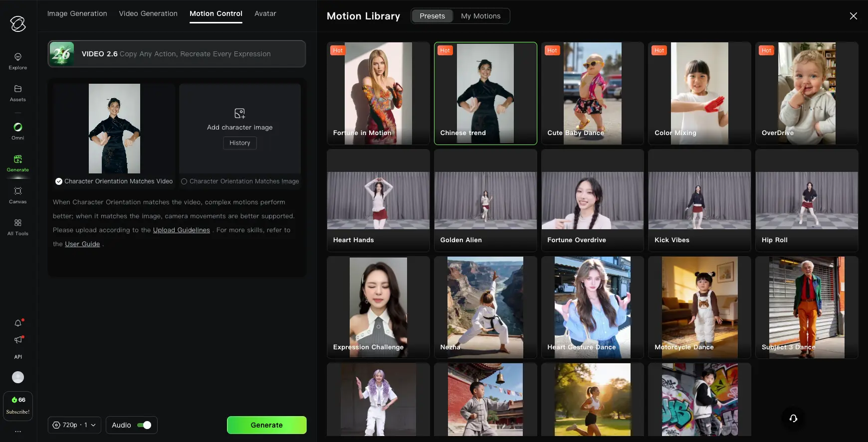Screen dimensions: 868x442
Task: Choose the Fortune in Motion preset
Action: pyautogui.click(x=378, y=93)
